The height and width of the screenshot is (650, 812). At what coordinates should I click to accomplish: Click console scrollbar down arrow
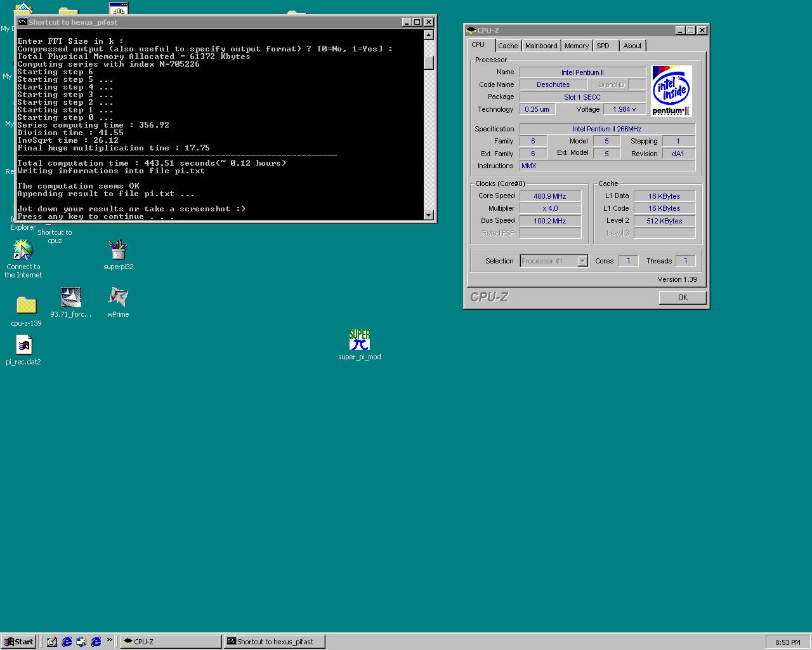pos(429,215)
